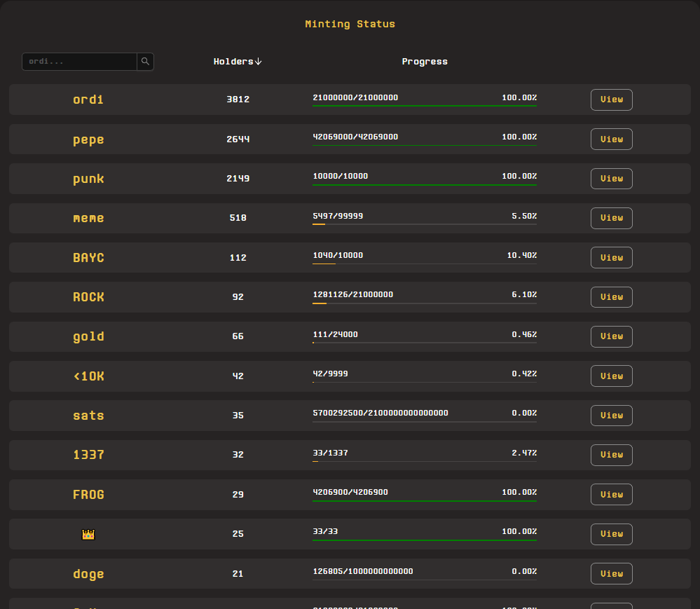Click the search magnifier icon
The image size is (700, 609).
[145, 62]
